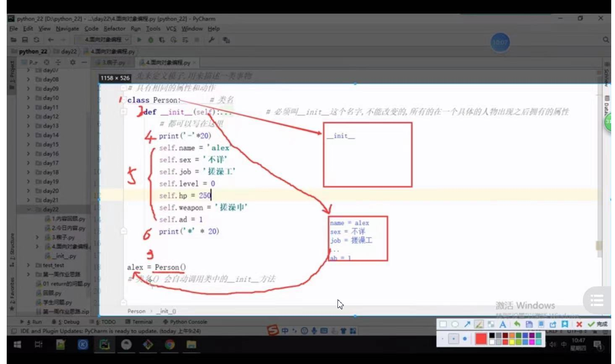Open Settings via the wrench icon
This screenshot has width=615, height=364.
click(x=212, y=40)
